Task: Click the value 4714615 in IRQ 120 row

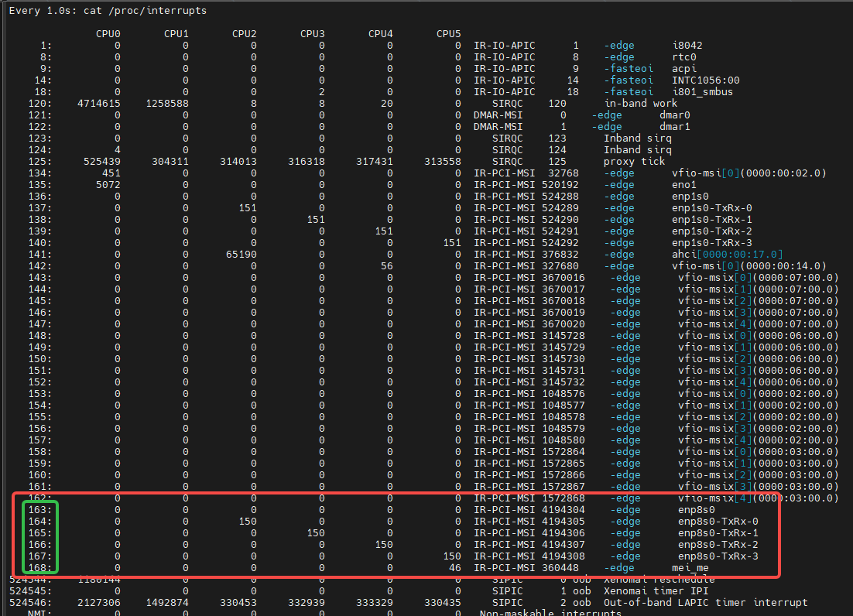Action: pos(98,104)
